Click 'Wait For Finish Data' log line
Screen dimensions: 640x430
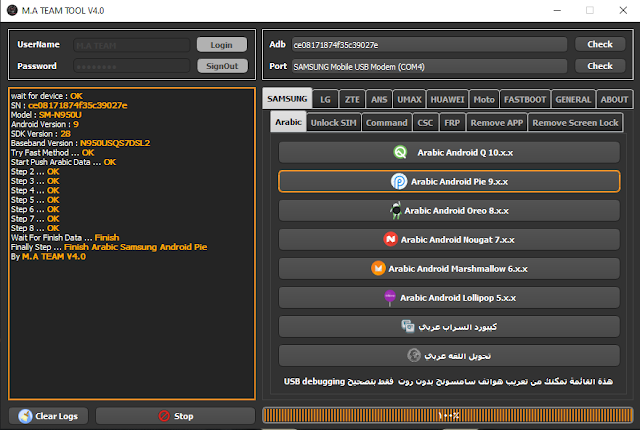65,237
